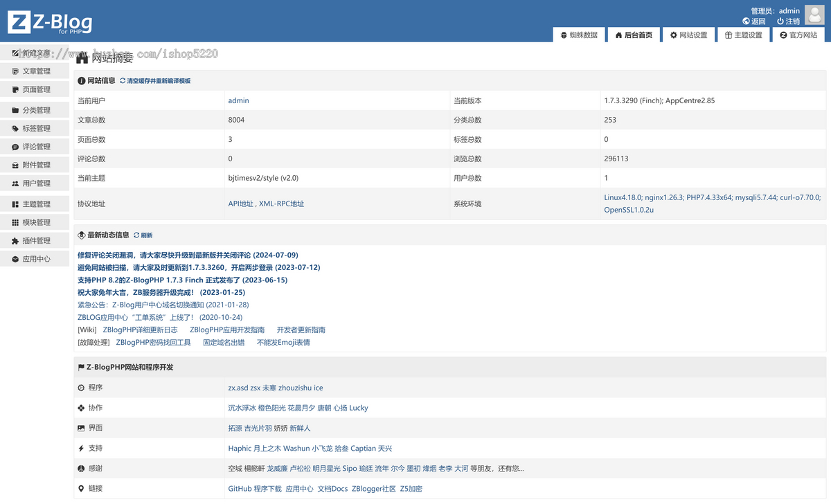Click the Haphic supporter name
831x504 pixels.
tap(240, 448)
